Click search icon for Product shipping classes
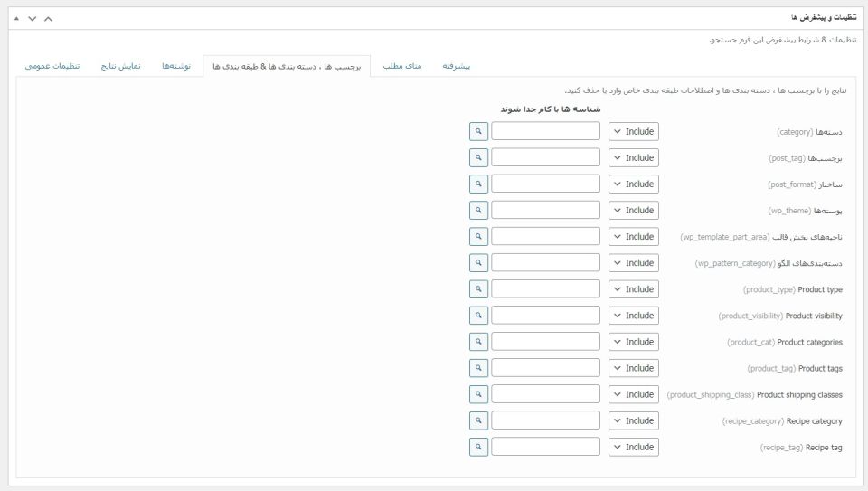 pyautogui.click(x=479, y=394)
